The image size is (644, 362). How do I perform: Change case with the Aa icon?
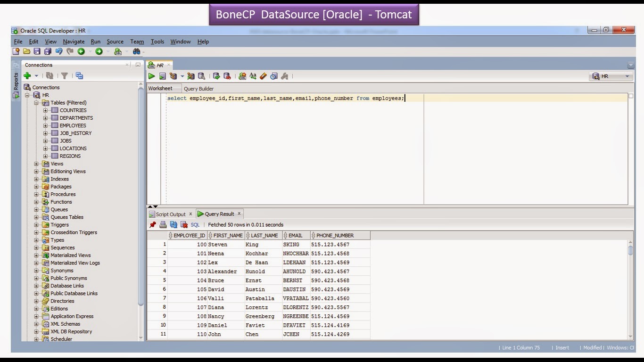(253, 76)
